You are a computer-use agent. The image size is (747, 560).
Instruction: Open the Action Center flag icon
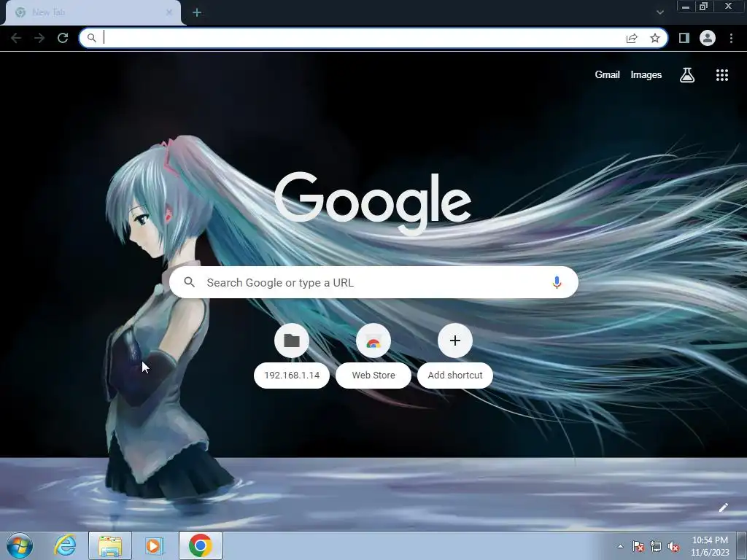(638, 547)
